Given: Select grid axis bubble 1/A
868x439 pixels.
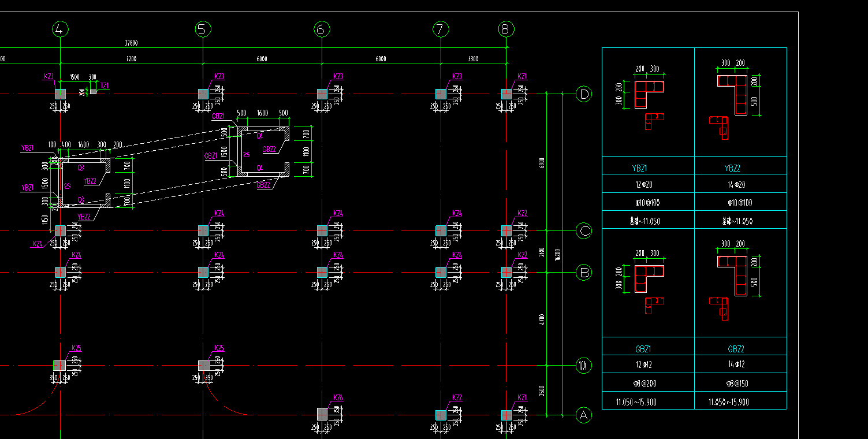Looking at the screenshot, I should click(x=584, y=365).
